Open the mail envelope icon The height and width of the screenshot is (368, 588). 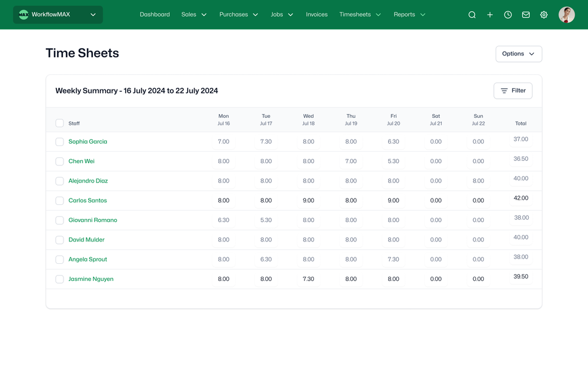click(x=526, y=15)
